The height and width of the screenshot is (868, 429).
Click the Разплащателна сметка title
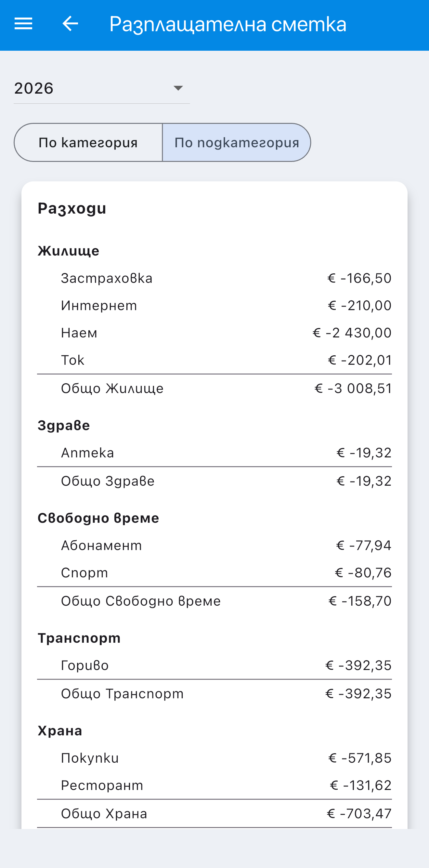click(x=228, y=24)
